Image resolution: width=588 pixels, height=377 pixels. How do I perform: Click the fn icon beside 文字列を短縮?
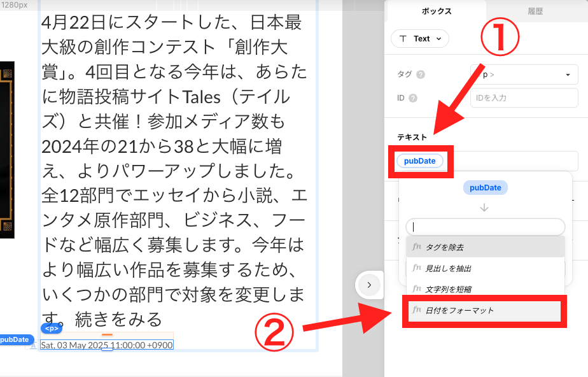pyautogui.click(x=417, y=289)
